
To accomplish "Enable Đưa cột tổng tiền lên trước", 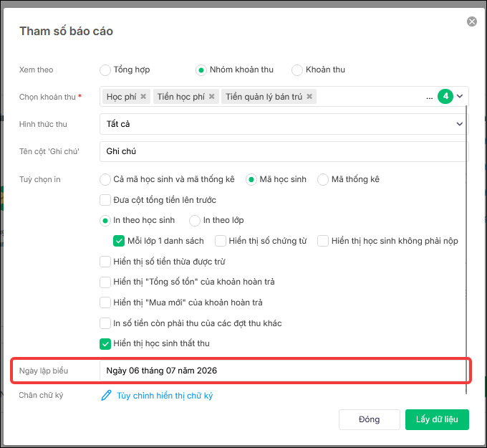I will tap(105, 200).
